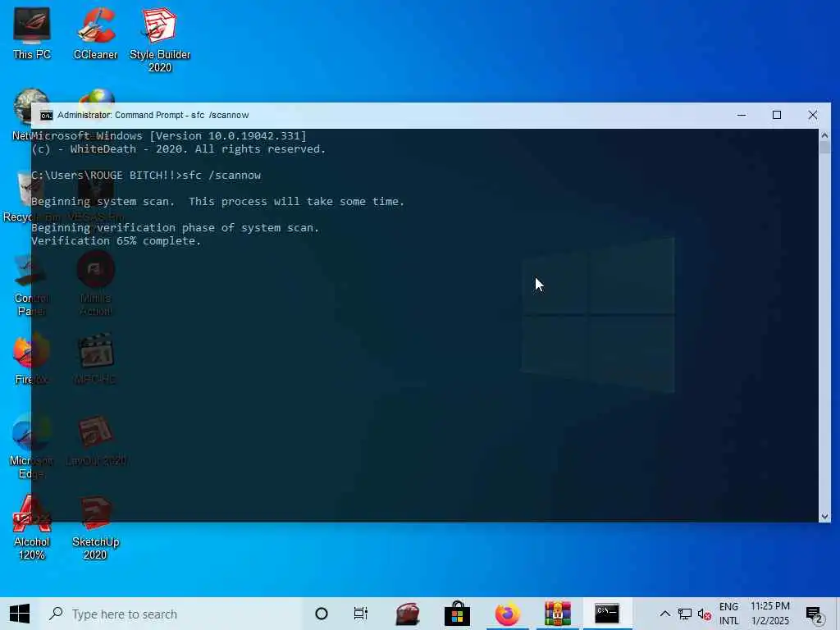Select the Style Builder 2020 shortcut

160,39
